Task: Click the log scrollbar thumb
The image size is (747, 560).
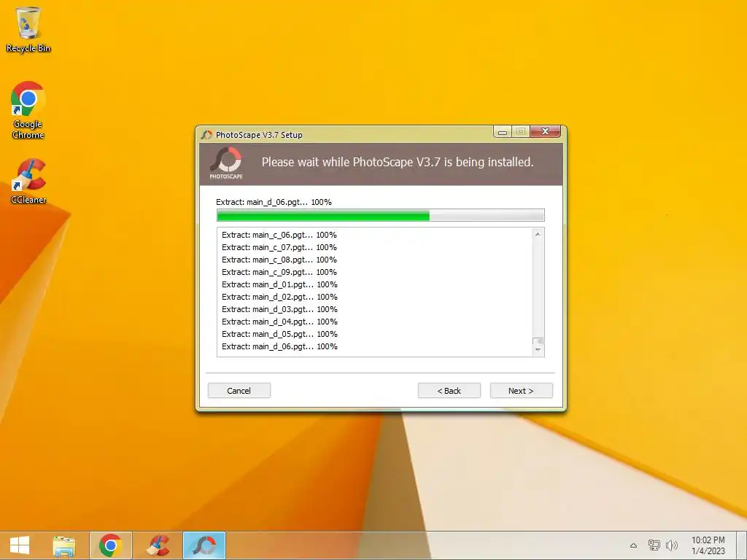Action: click(538, 341)
